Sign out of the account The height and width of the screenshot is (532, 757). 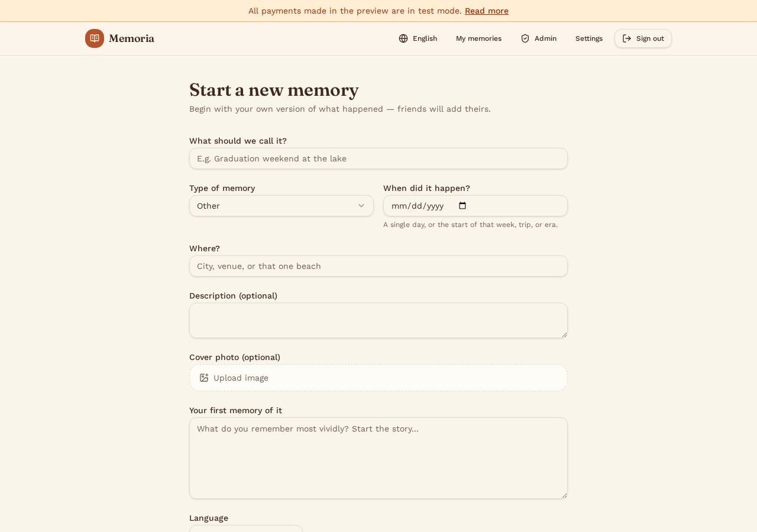(643, 38)
